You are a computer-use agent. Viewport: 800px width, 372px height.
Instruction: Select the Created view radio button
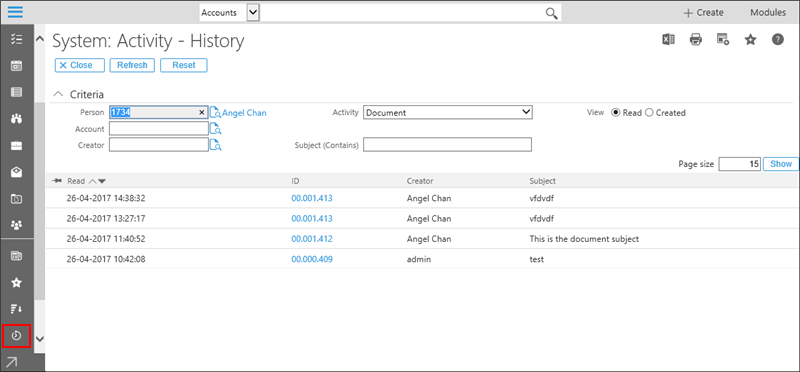tap(649, 113)
